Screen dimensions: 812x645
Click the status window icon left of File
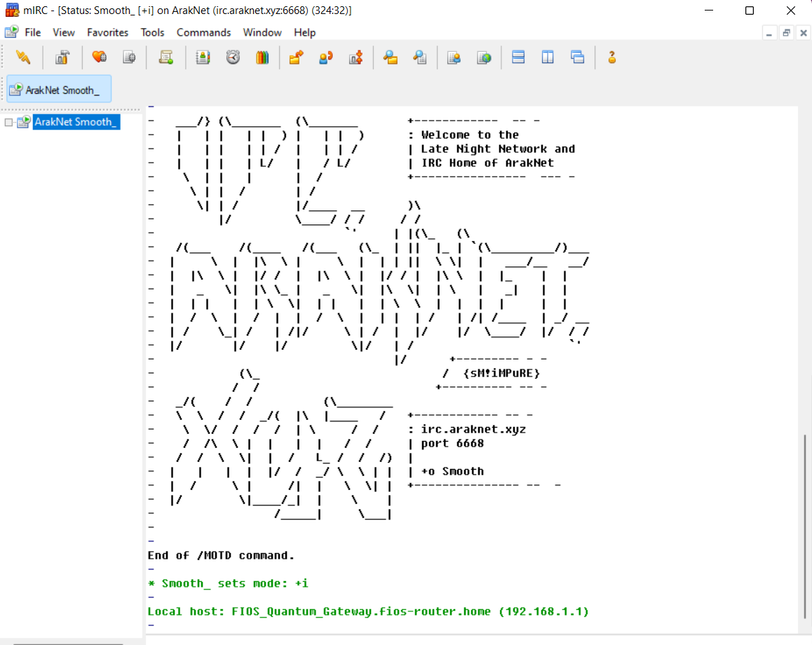pos(11,32)
